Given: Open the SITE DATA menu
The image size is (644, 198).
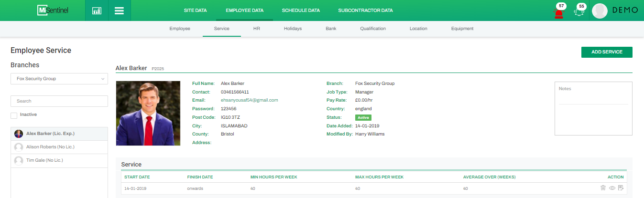Looking at the screenshot, I should click(195, 10).
